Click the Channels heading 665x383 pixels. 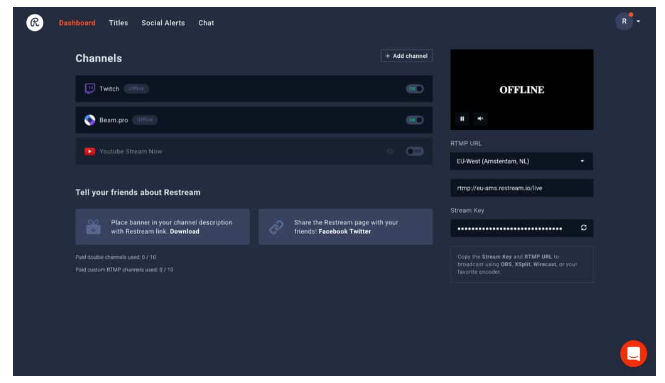99,58
